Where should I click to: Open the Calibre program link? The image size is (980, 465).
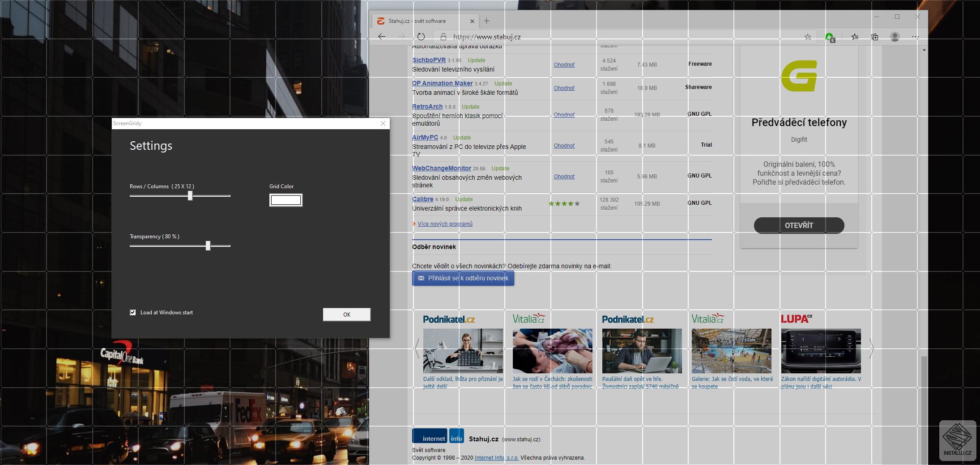point(422,199)
